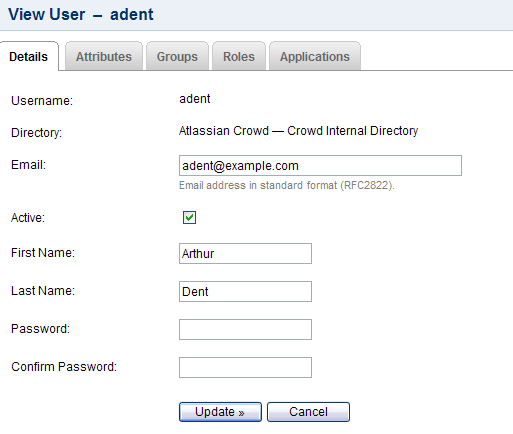The height and width of the screenshot is (434, 513).
Task: Click the username value adent
Action: [195, 99]
